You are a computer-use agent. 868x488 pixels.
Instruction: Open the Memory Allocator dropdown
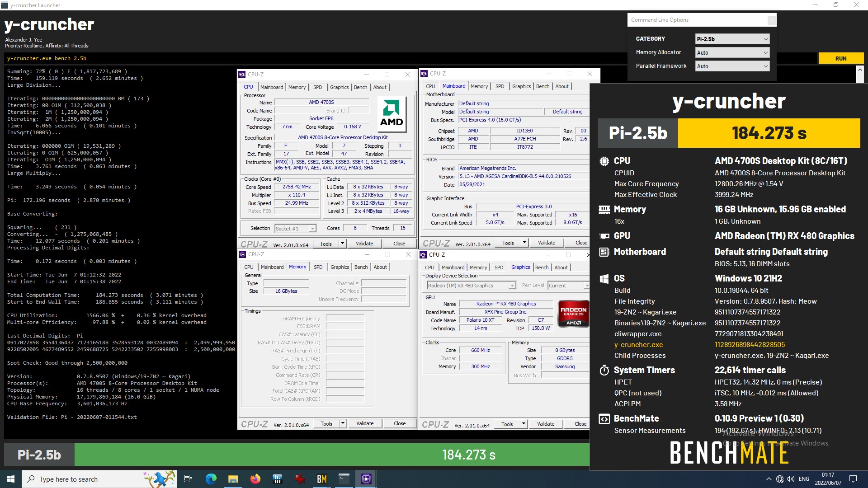732,52
